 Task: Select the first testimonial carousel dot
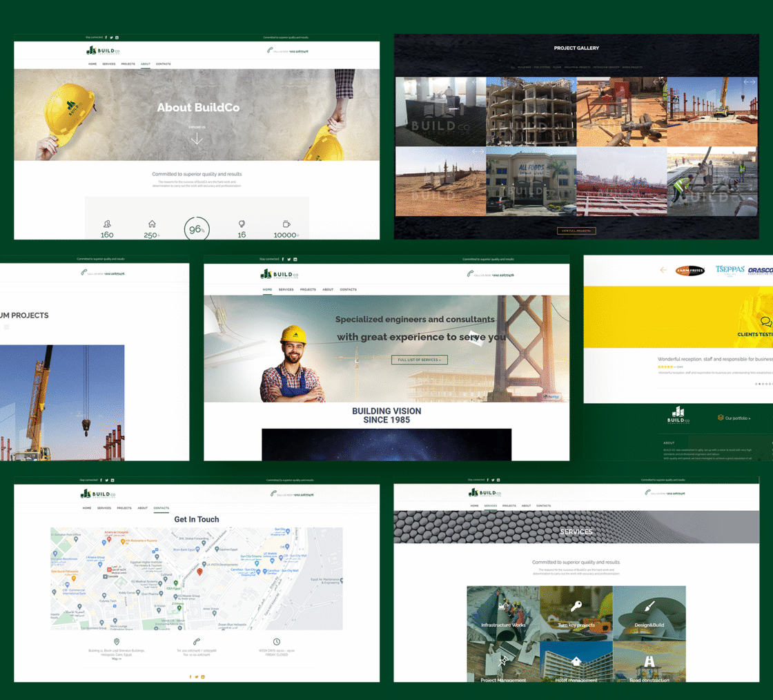click(756, 384)
